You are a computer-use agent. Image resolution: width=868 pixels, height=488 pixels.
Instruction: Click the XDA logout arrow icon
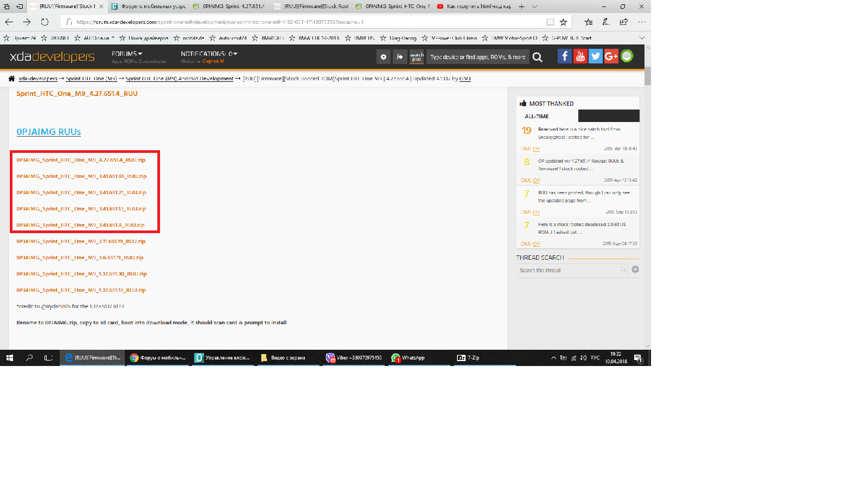click(400, 57)
